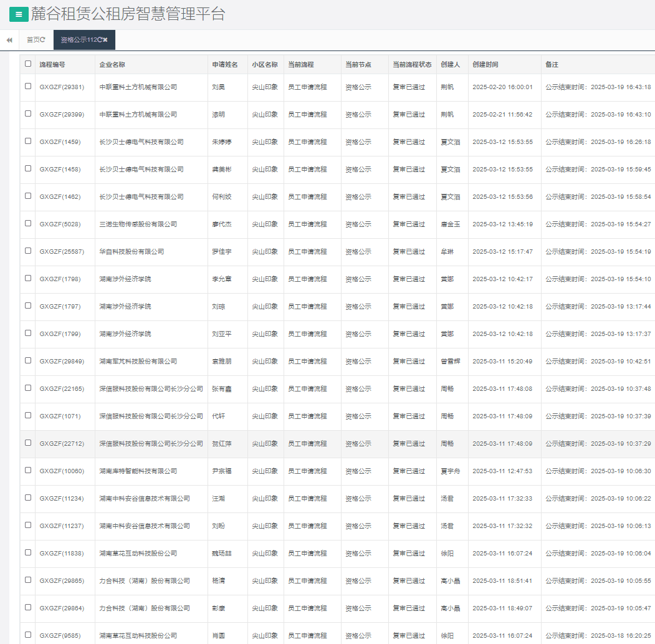Click the platform title 麓谷租赁公租房智慧管理平台
Viewport: 655px width, 644px height.
coord(128,14)
